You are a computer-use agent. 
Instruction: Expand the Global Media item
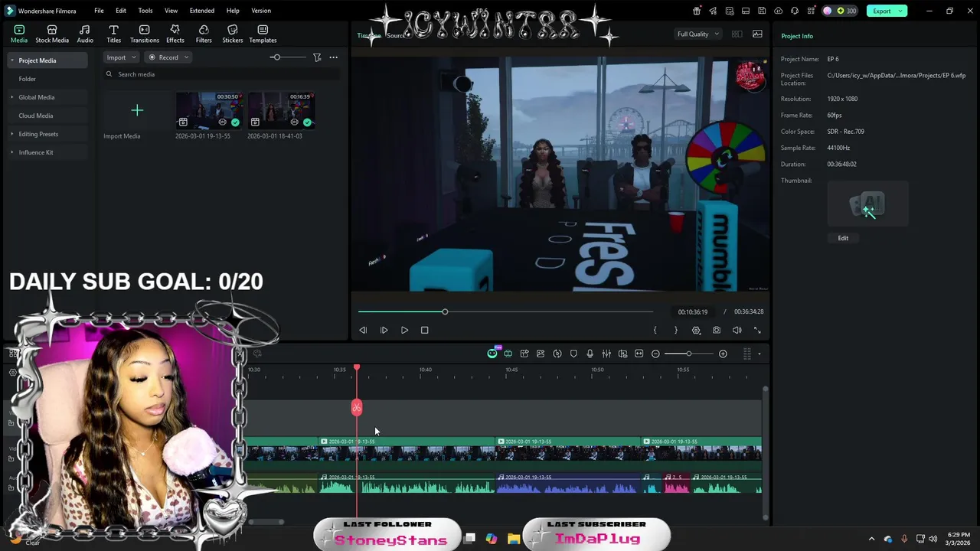11,97
